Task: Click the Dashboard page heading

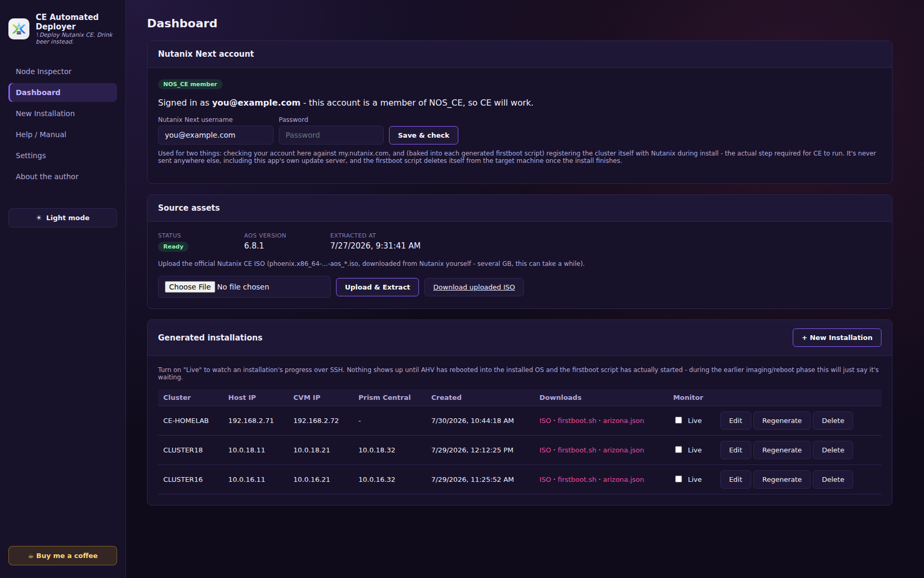Action: tap(182, 23)
